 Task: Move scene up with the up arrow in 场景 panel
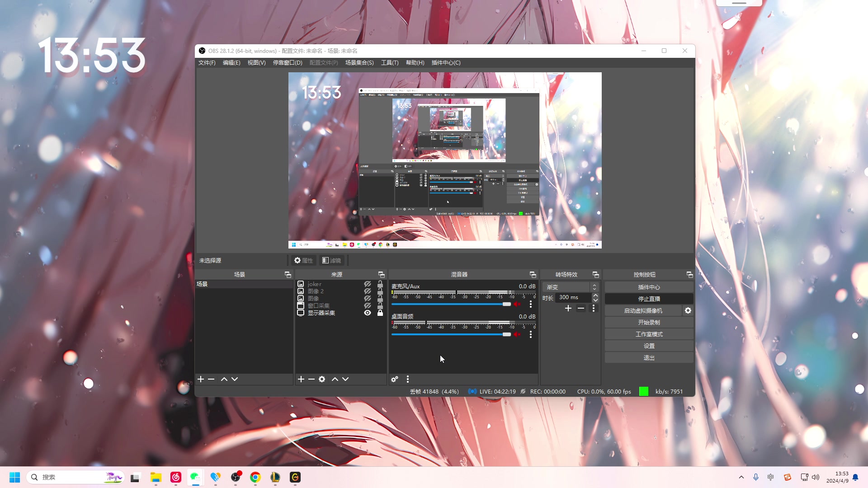[x=224, y=379]
